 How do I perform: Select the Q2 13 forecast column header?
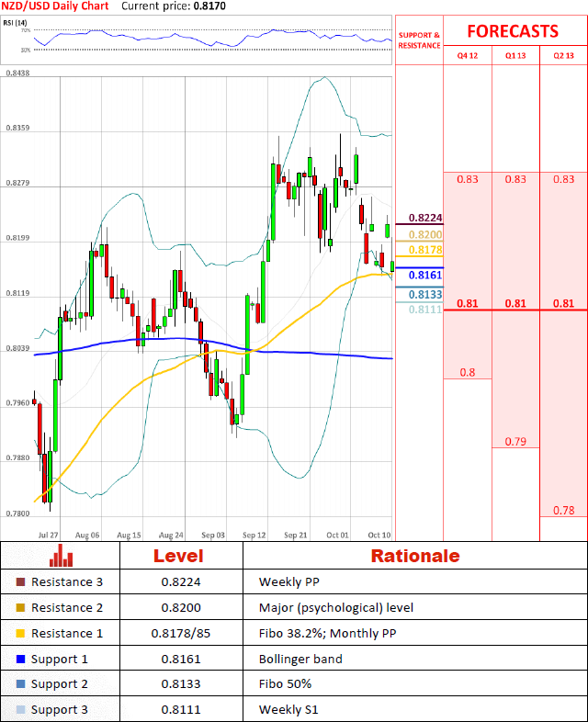click(x=563, y=55)
